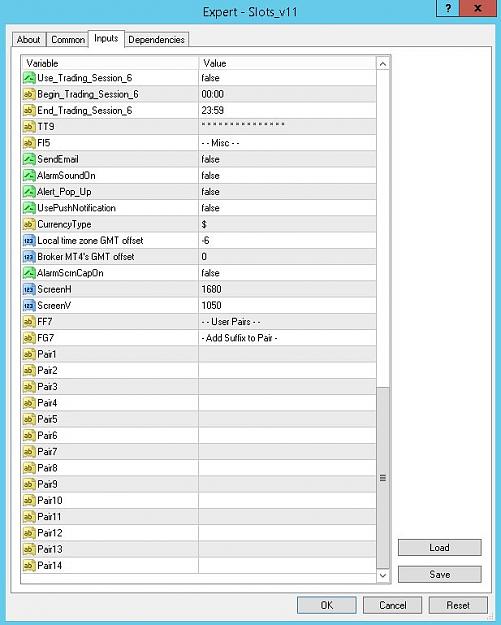Image resolution: width=501 pixels, height=625 pixels.
Task: Click the string icon beside Pair10
Action: 29,501
